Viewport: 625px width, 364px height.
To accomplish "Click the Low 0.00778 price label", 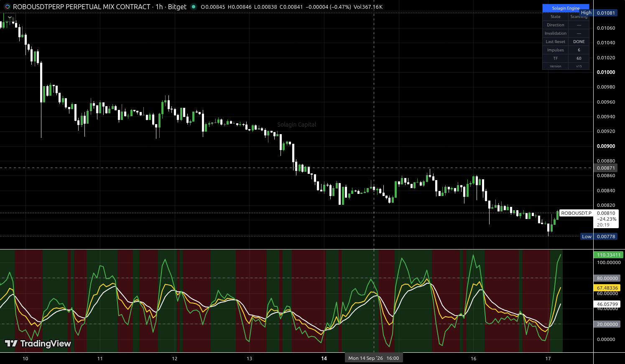I will 599,237.
